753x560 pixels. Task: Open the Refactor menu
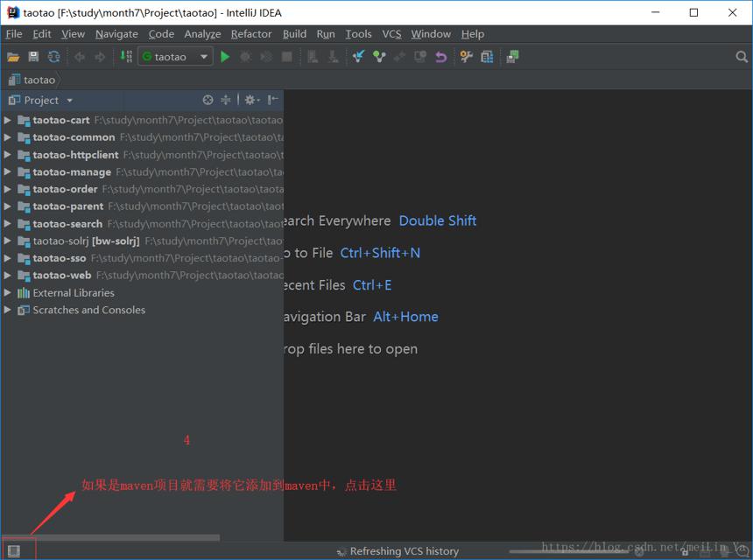click(251, 34)
